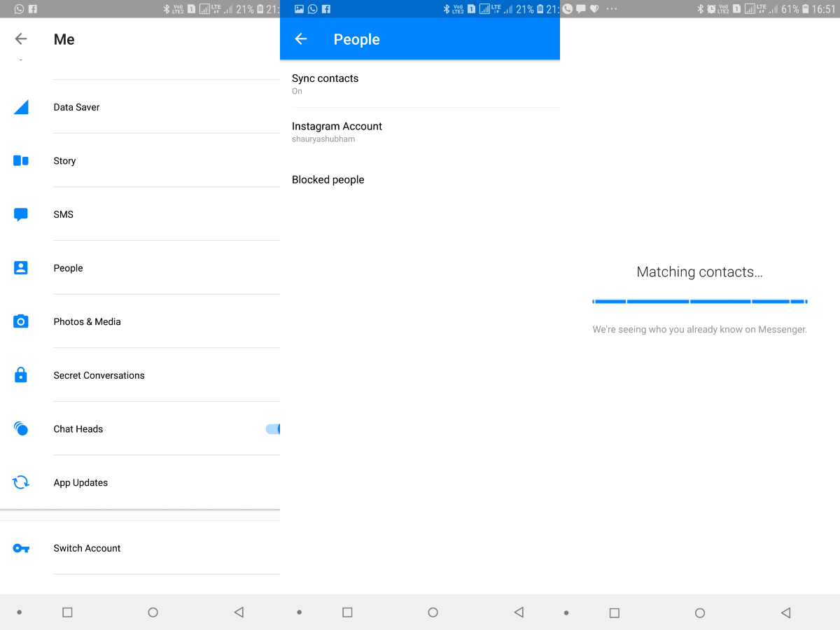The width and height of the screenshot is (840, 630).
Task: Tap the People contact icon
Action: [x=20, y=267]
